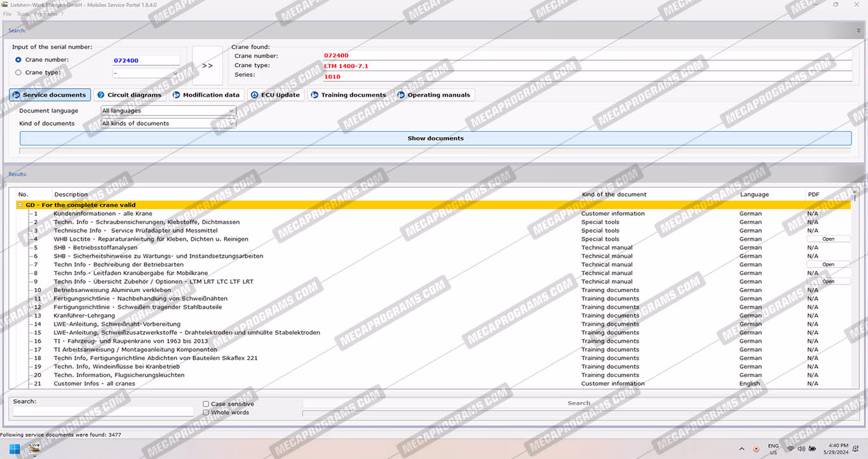Open the Operating manuals section

tap(434, 95)
